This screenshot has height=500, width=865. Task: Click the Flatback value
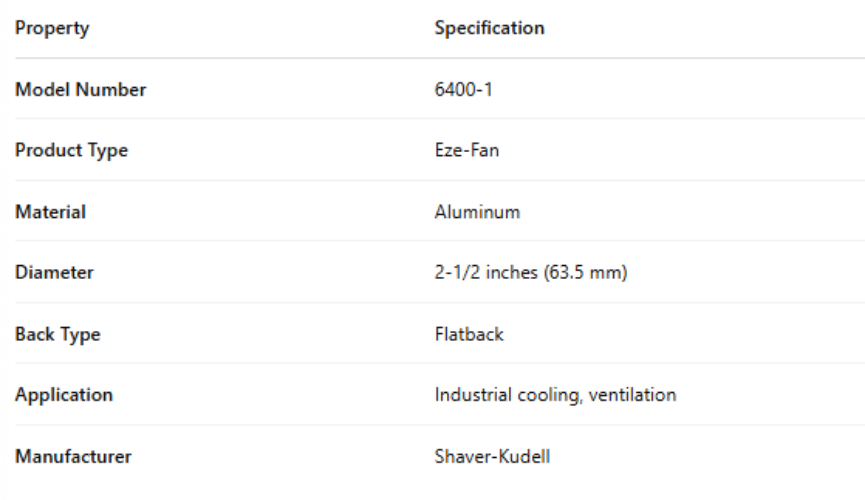tap(469, 335)
